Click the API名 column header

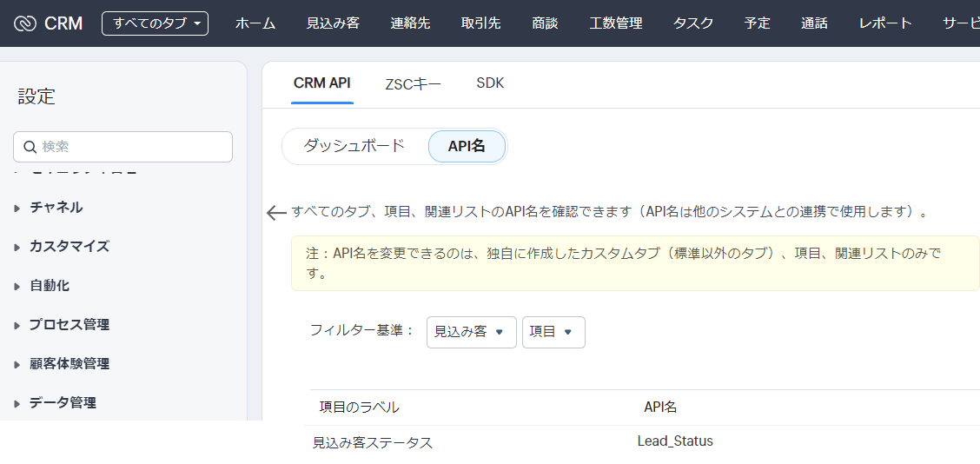(660, 408)
